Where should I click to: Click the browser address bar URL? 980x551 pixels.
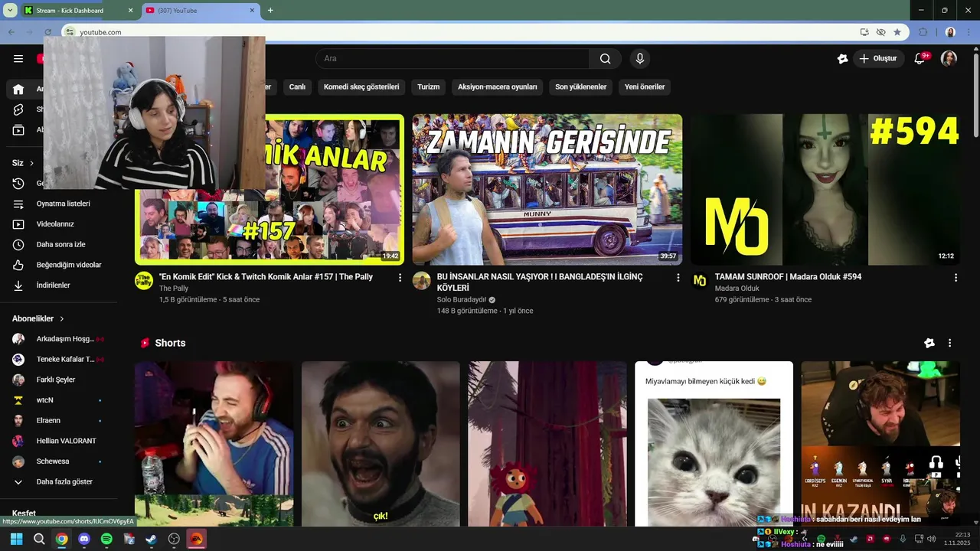pyautogui.click(x=100, y=32)
